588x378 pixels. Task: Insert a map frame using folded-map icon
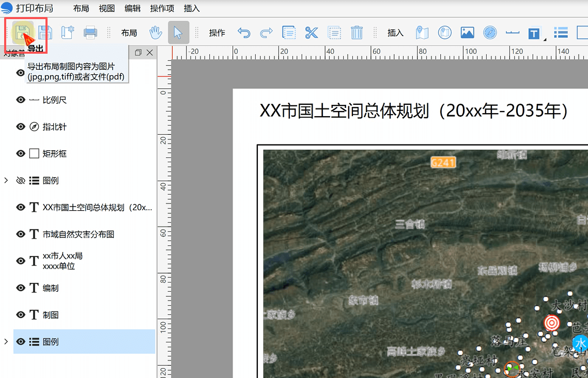[422, 33]
